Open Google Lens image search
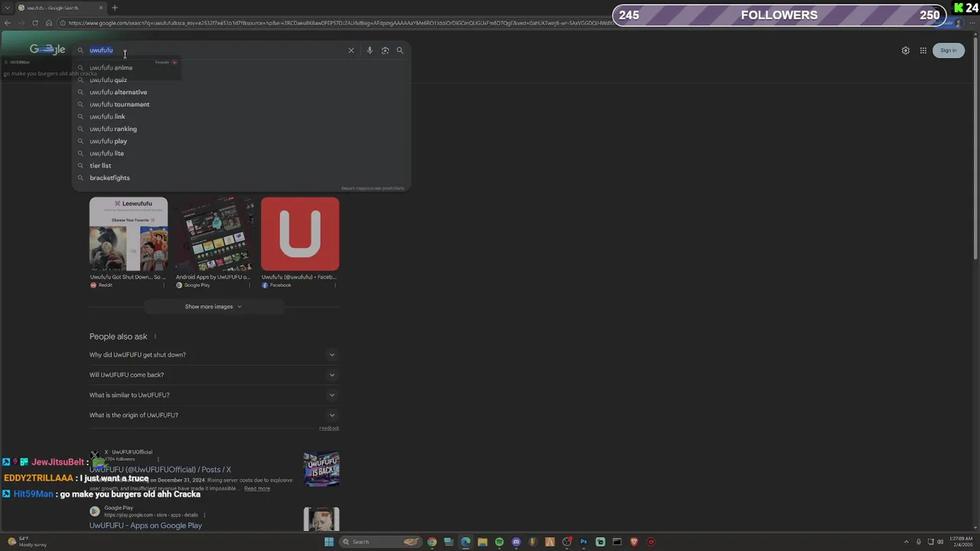 point(385,51)
